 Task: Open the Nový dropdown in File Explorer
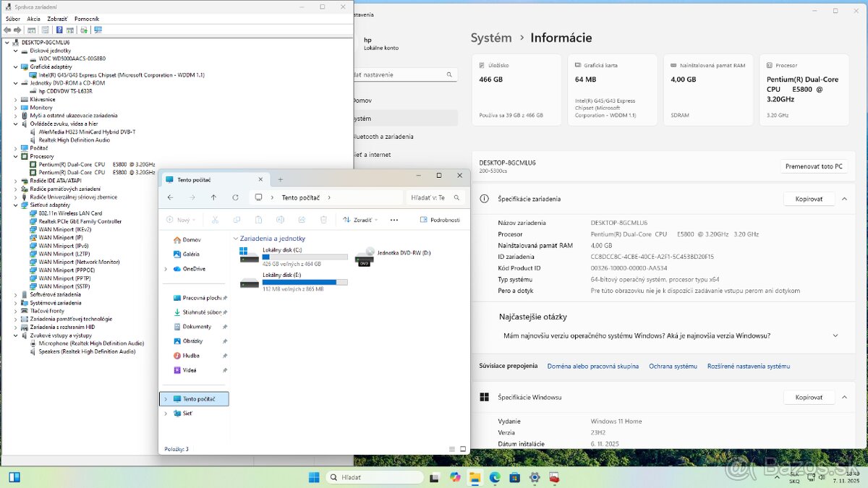(181, 219)
